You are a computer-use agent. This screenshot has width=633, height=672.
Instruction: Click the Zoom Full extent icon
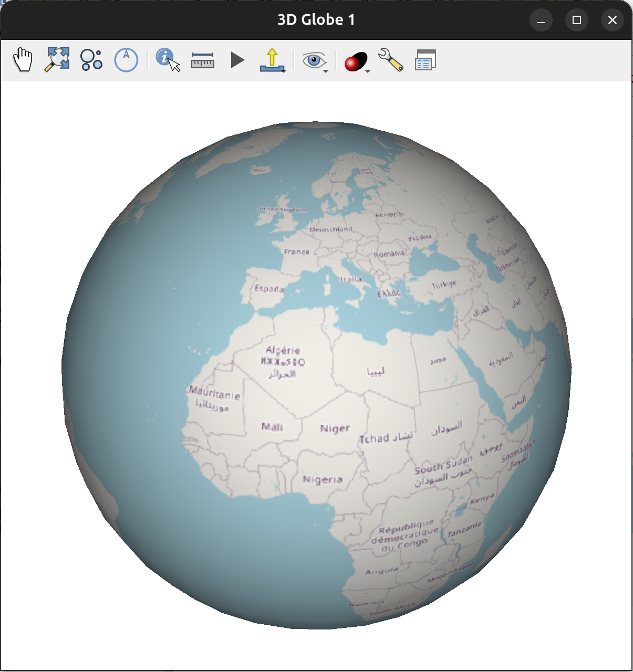57,60
